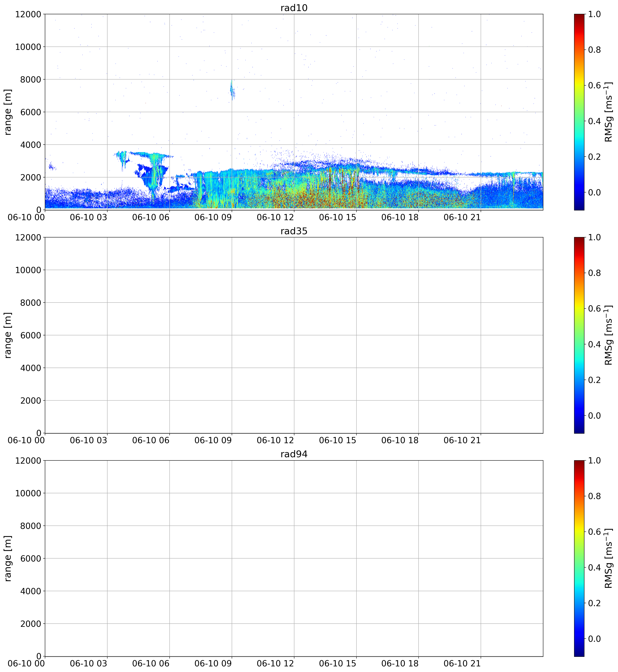The width and height of the screenshot is (618, 672).
Task: Click the rad10 plot title
Action: pos(294,8)
